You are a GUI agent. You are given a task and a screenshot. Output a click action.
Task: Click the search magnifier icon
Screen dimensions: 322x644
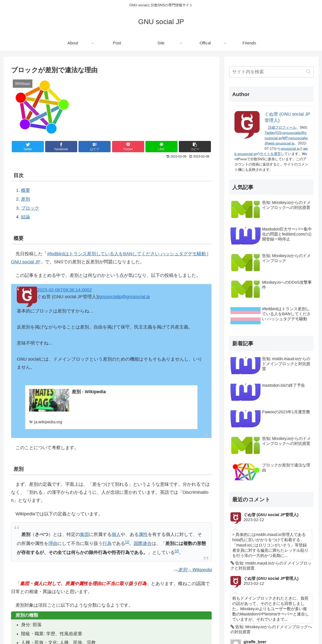point(308,72)
